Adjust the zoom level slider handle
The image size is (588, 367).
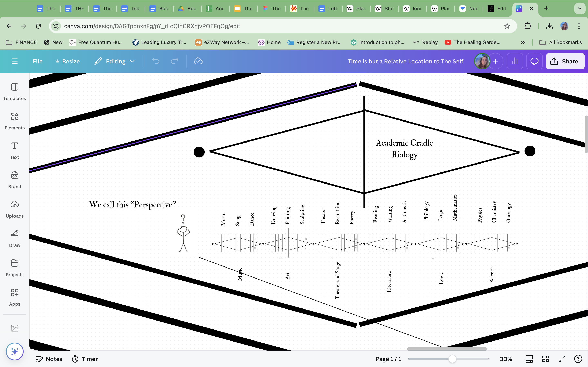pos(452,359)
